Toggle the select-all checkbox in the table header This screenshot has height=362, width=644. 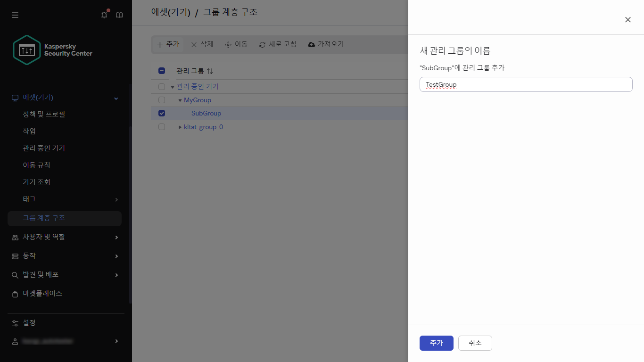pos(162,70)
